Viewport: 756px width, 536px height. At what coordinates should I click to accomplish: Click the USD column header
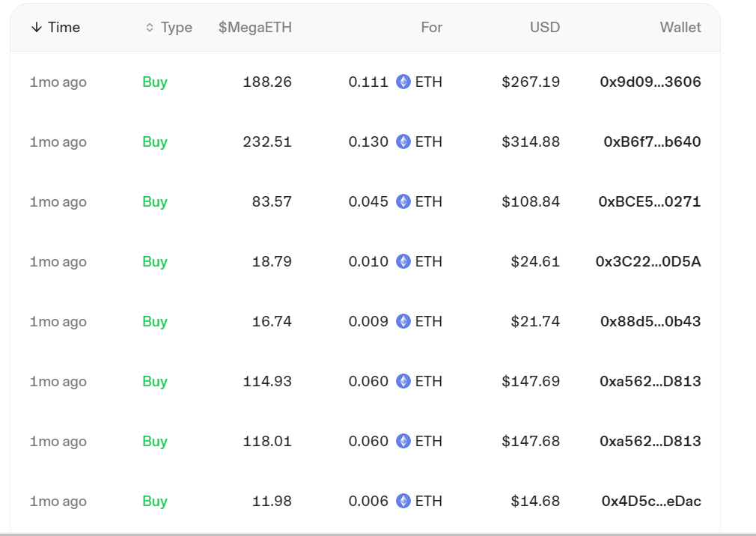(x=545, y=28)
